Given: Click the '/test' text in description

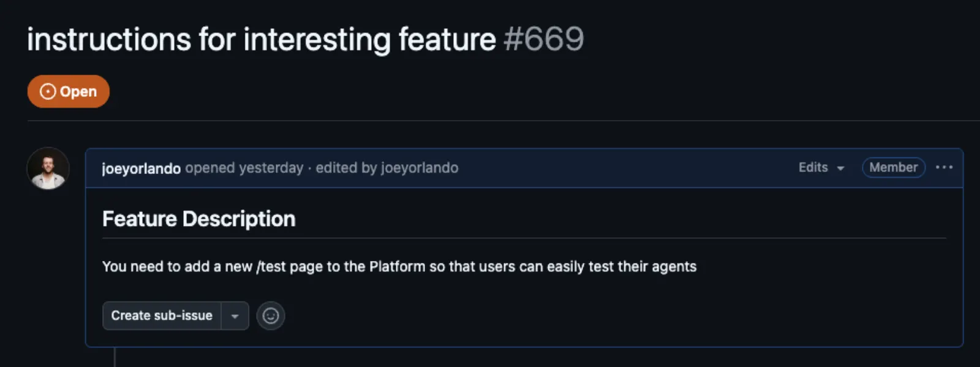Looking at the screenshot, I should (271, 267).
